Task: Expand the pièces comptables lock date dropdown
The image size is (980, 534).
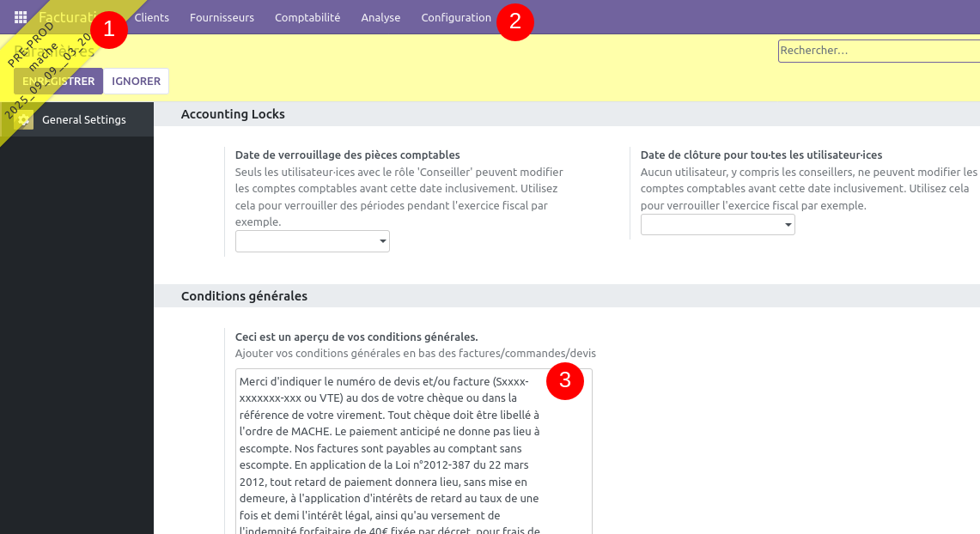Action: coord(313,241)
